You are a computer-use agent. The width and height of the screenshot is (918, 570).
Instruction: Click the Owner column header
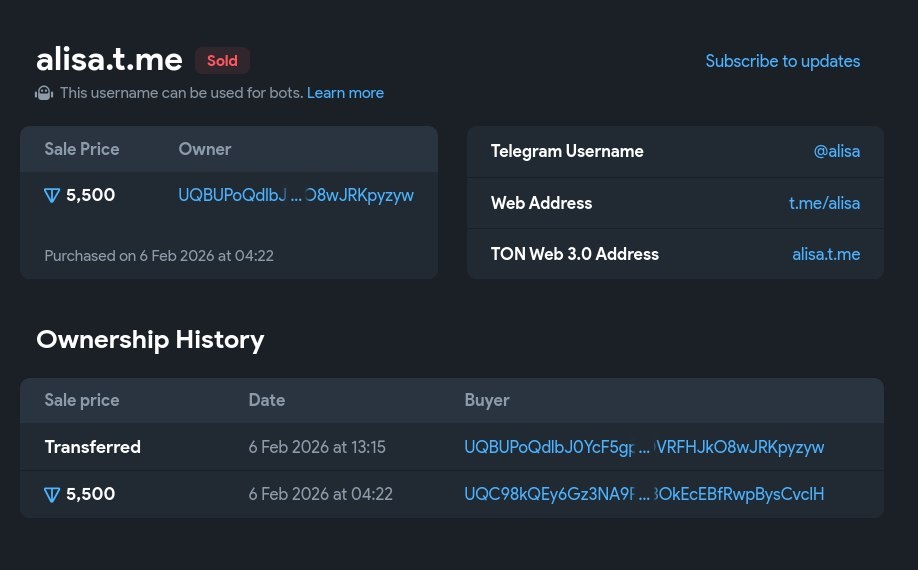[x=205, y=149]
